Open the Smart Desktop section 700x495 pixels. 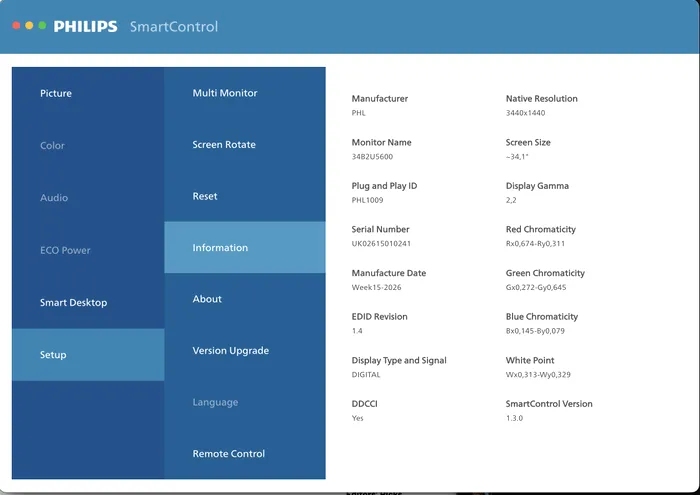click(88, 303)
